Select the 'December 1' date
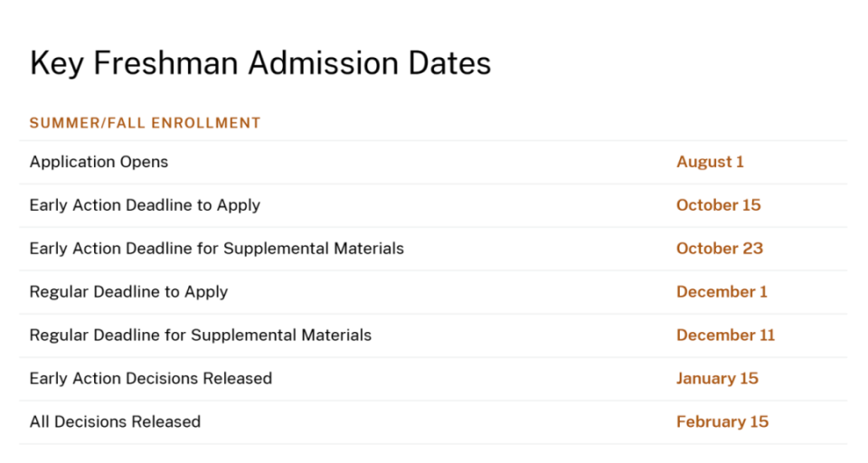868x463 pixels. [x=722, y=292]
